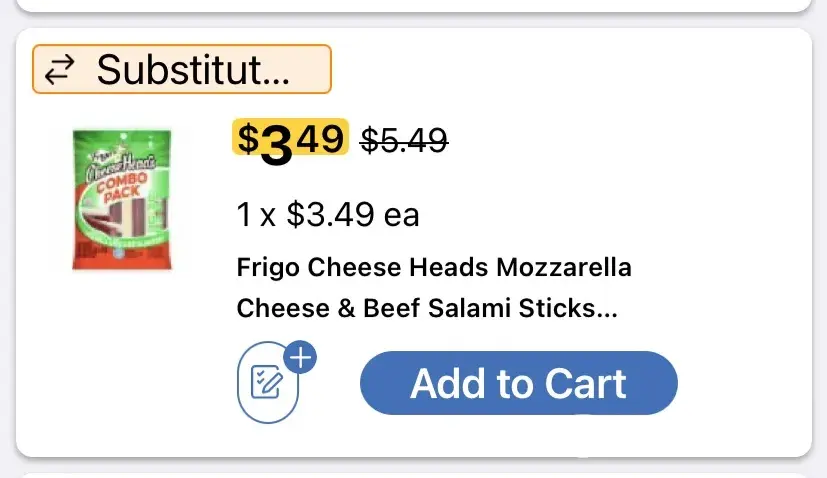The height and width of the screenshot is (478, 827).
Task: Click the Frigo Cheese Heads Mozzarella title
Action: coord(434,268)
